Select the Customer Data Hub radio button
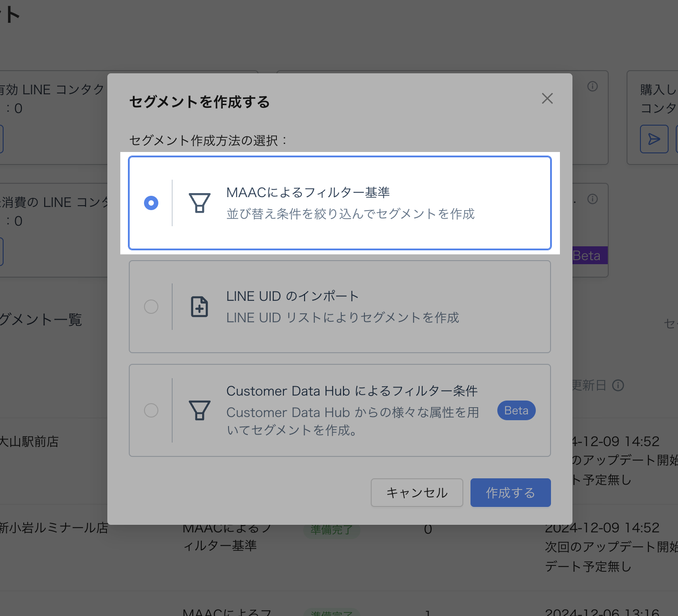The height and width of the screenshot is (616, 678). 151,410
